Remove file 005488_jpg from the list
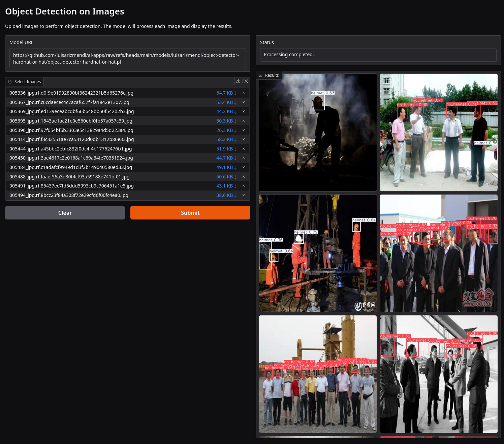The height and width of the screenshot is (444, 504). (x=244, y=177)
